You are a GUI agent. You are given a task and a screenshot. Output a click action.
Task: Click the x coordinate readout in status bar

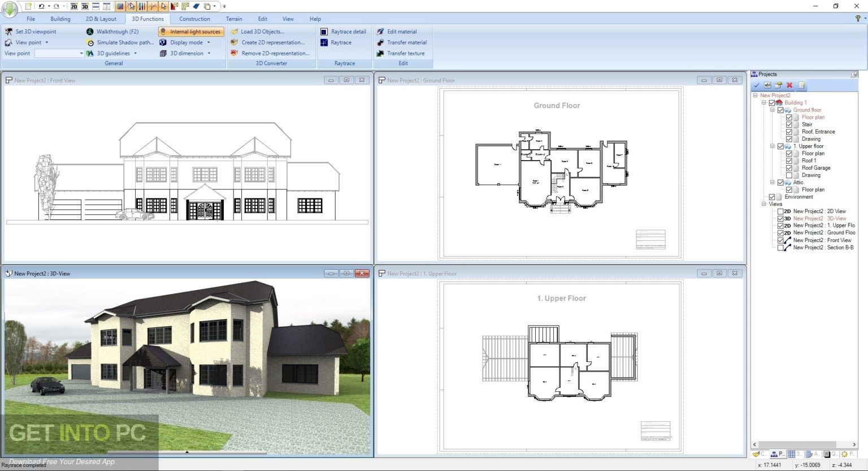pos(769,465)
